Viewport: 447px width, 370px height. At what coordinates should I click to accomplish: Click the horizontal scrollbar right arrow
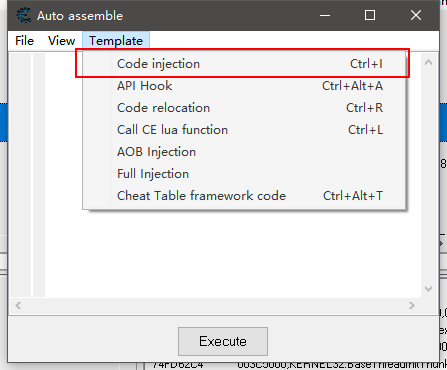412,305
